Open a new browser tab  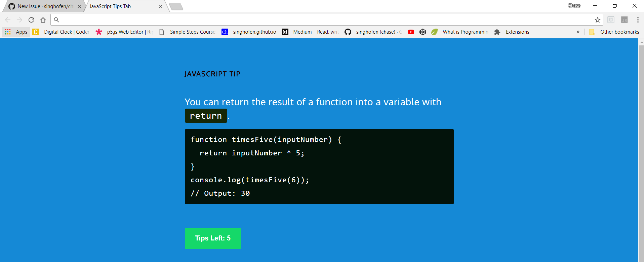tap(176, 6)
